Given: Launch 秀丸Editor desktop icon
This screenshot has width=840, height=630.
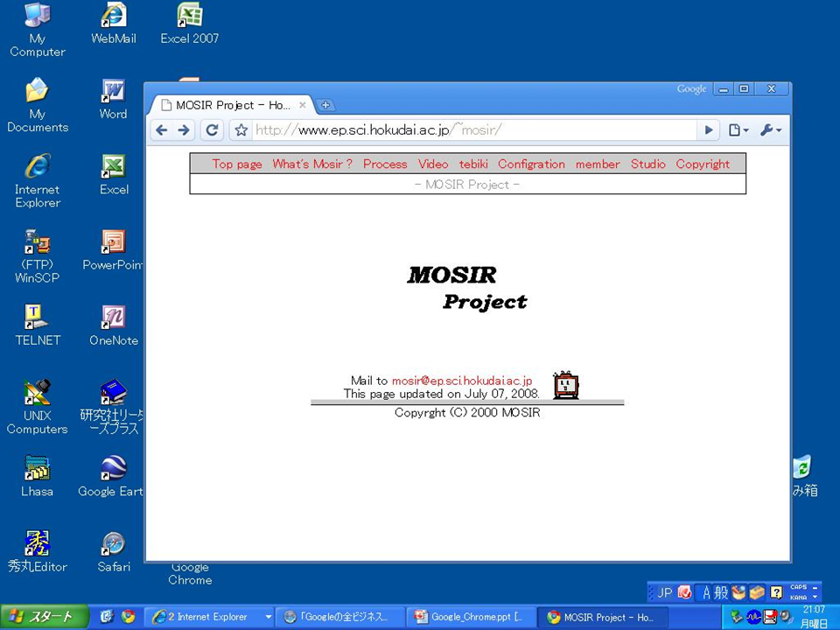Looking at the screenshot, I should click(x=38, y=552).
